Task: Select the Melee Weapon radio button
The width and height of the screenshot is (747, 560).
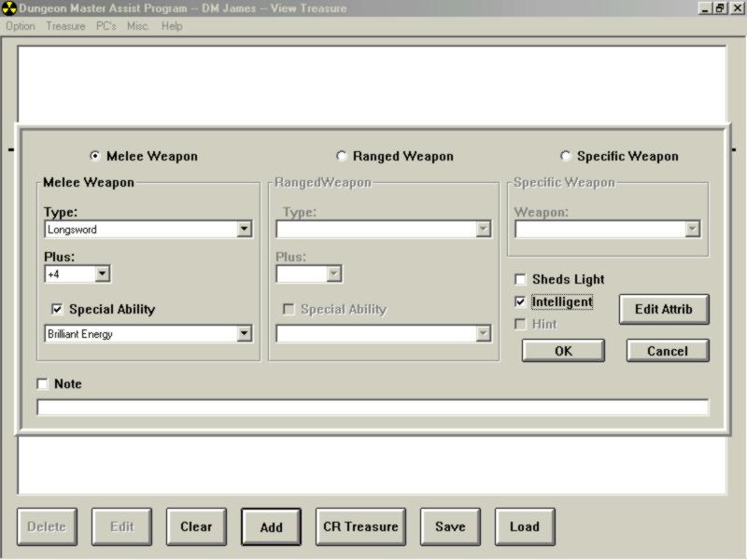Action: click(x=94, y=157)
